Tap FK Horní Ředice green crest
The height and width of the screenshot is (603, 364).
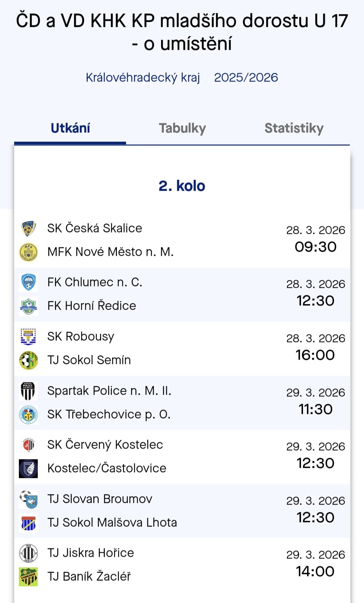(x=28, y=306)
